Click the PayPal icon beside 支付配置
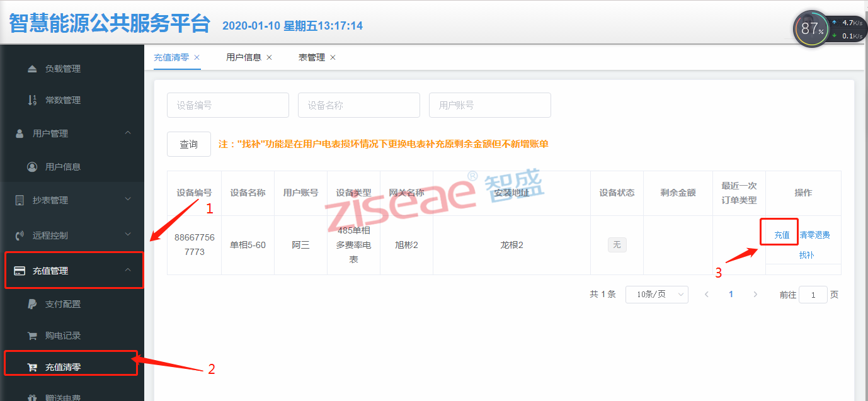Viewport: 868px width, 401px height. click(x=32, y=304)
